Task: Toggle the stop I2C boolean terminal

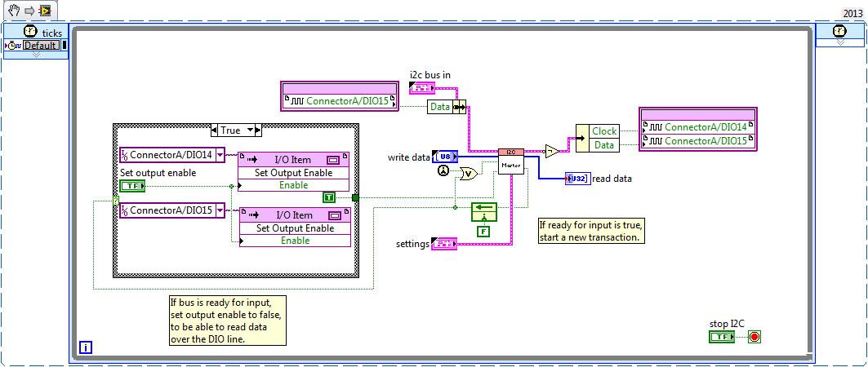Action: pyautogui.click(x=722, y=337)
